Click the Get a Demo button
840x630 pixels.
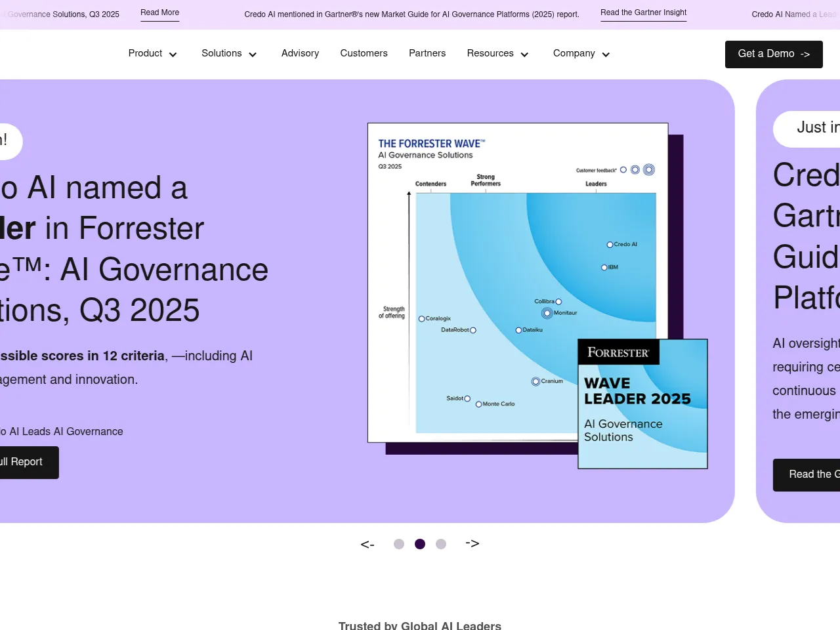point(774,54)
